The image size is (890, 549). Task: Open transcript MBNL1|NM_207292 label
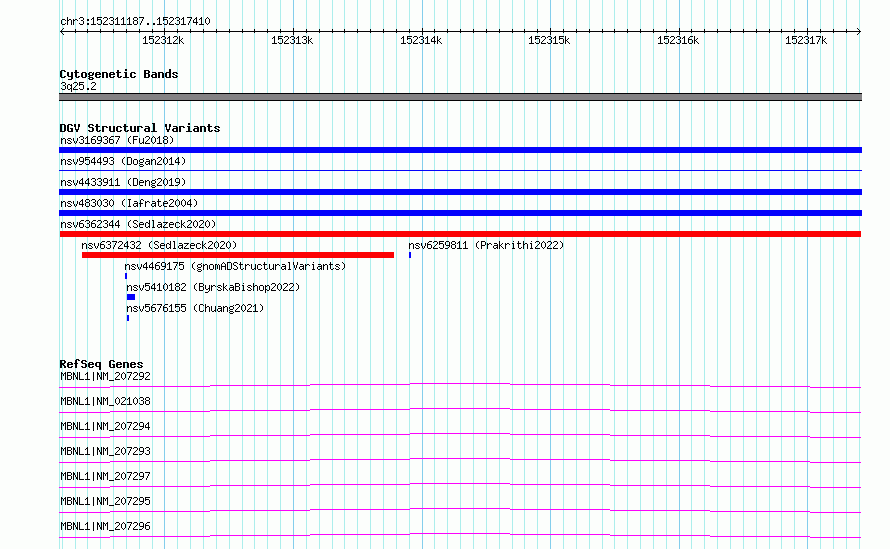[106, 376]
